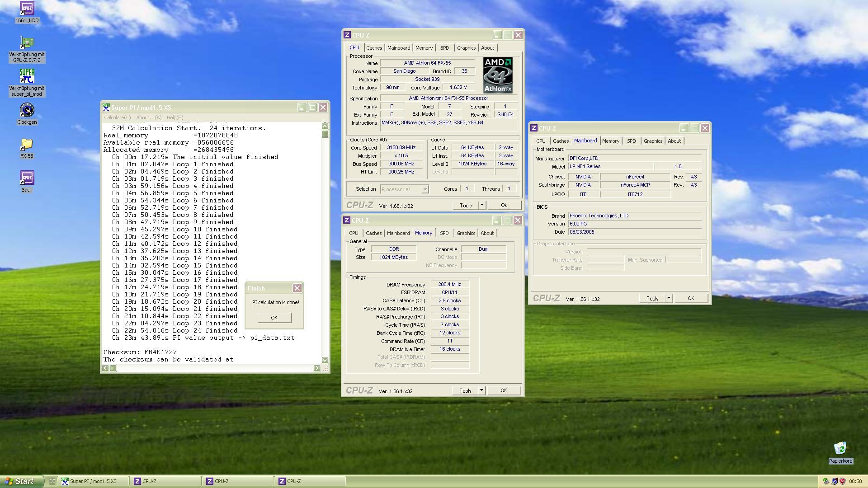Expand Tools dropdown arrow in Mainboard window
Screen dimensions: 868x488
click(669, 298)
